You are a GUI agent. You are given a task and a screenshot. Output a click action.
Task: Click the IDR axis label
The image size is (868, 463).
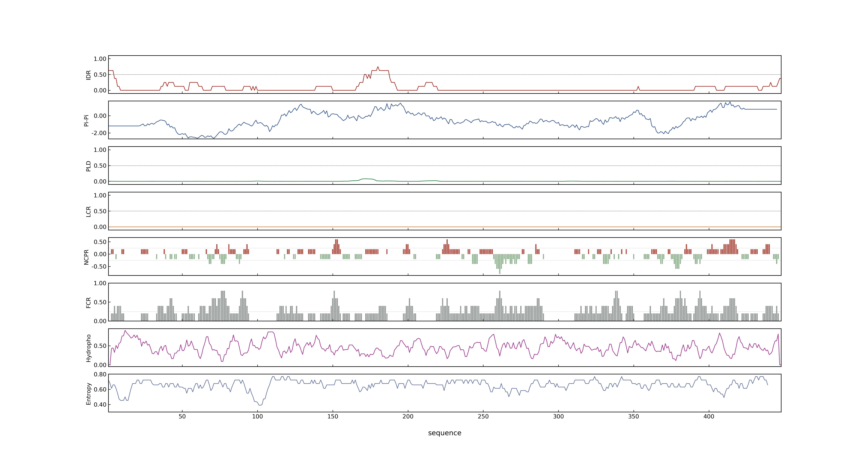(x=88, y=75)
